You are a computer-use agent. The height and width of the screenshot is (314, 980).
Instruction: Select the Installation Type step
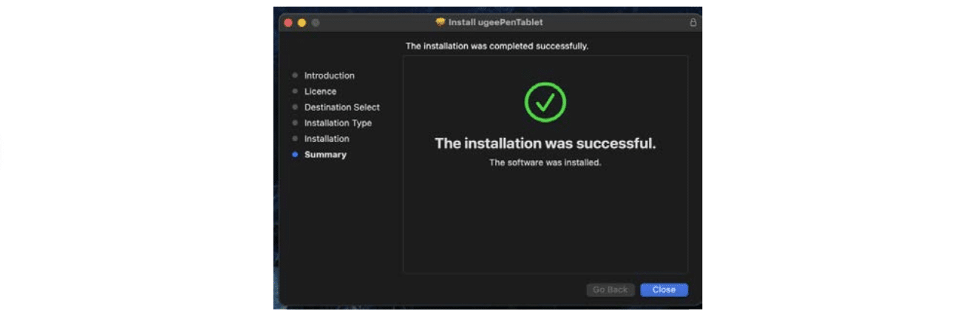[x=338, y=123]
